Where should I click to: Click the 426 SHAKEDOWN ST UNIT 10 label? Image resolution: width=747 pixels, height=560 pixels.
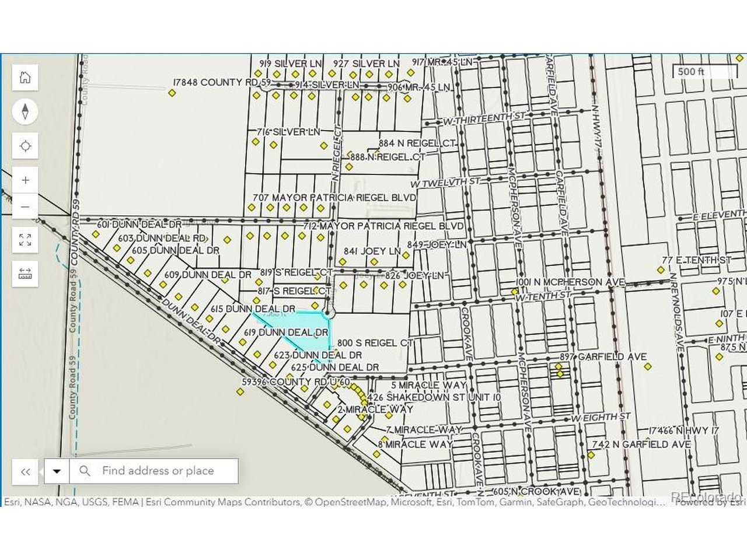pos(434,397)
